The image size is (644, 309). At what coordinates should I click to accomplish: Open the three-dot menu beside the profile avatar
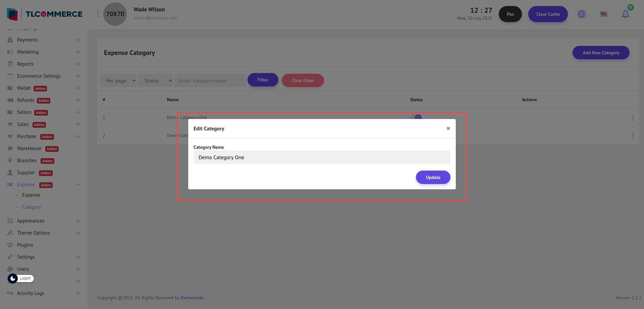point(98,14)
